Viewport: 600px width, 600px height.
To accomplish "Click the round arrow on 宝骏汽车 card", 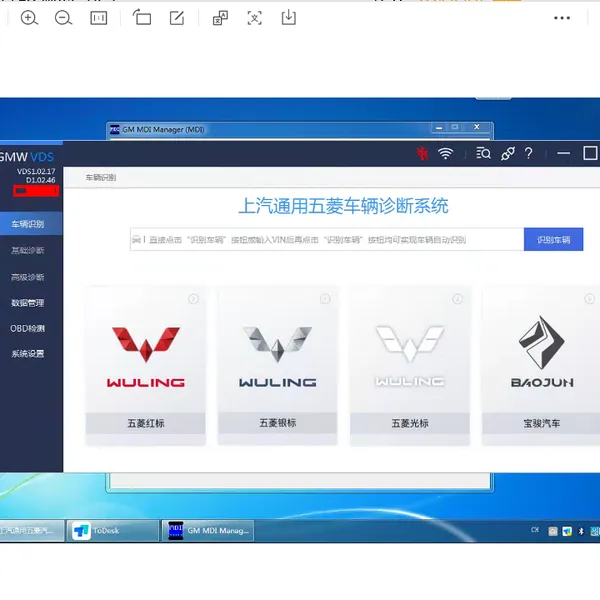I will (x=589, y=298).
